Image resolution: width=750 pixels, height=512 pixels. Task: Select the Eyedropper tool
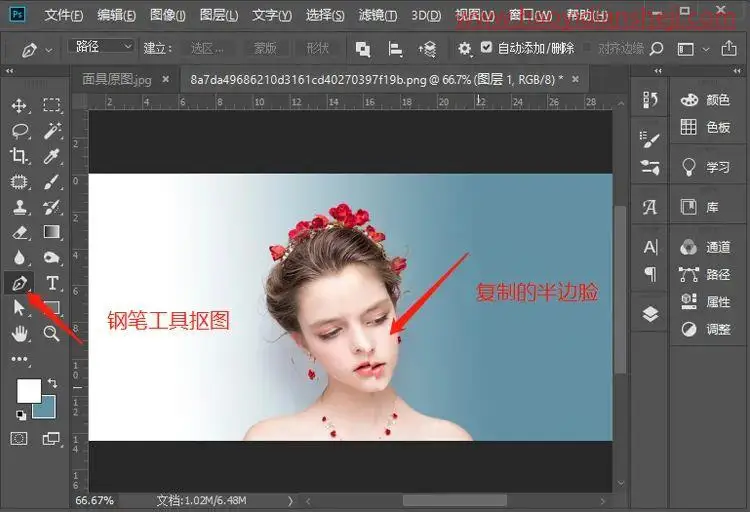click(52, 156)
